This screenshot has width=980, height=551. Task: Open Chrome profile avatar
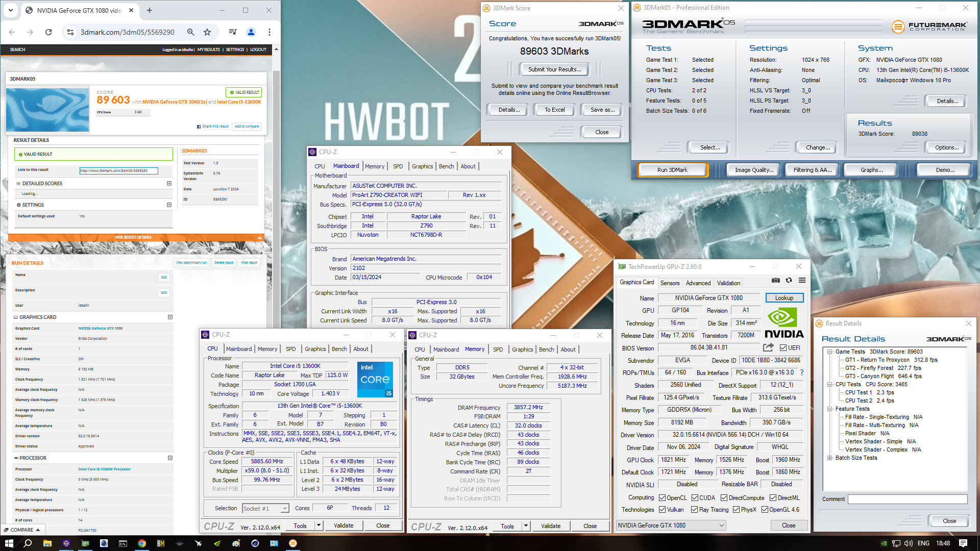pos(251,32)
